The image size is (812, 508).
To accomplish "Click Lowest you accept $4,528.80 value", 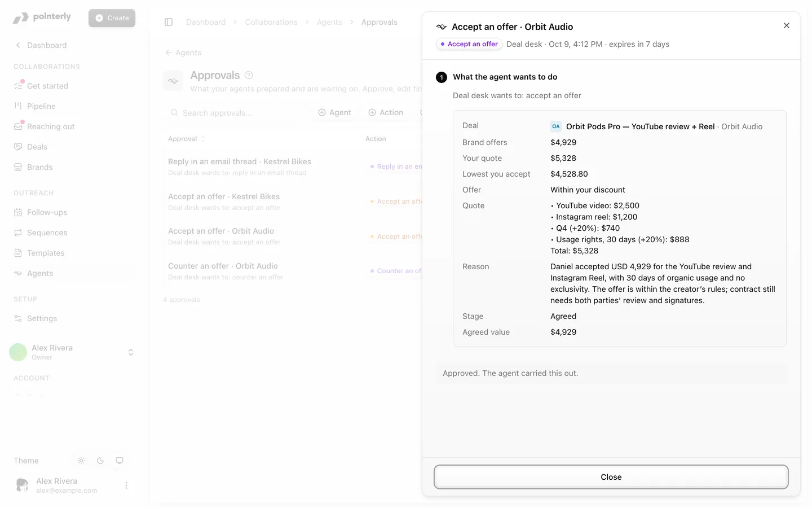I will (569, 174).
